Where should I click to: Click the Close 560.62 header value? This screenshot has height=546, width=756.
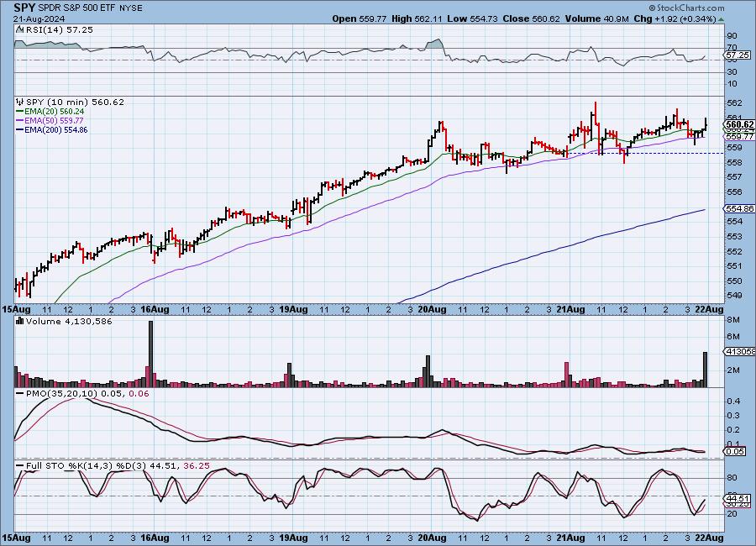pos(532,18)
